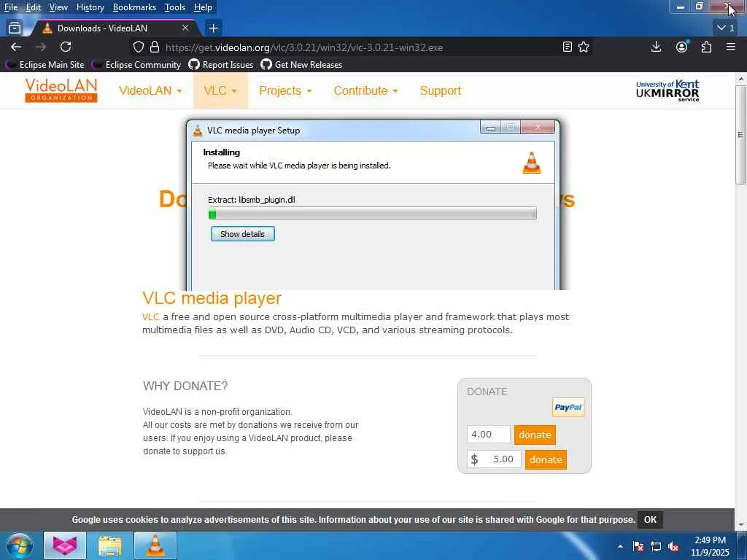Expand the VideoLAN navigation dropdown
This screenshot has height=560, width=747.
[x=150, y=90]
